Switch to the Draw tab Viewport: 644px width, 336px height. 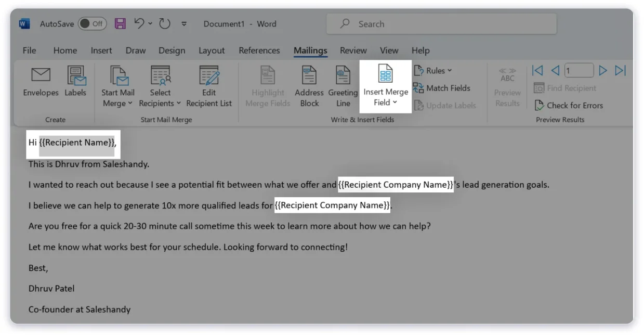pyautogui.click(x=136, y=50)
